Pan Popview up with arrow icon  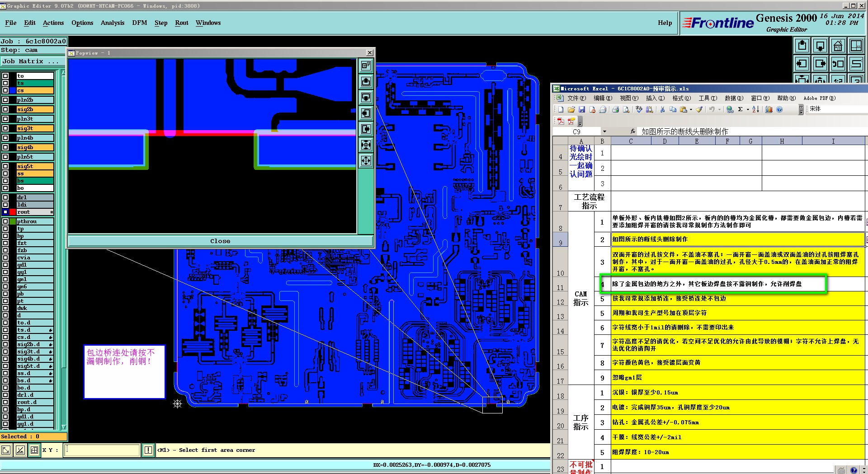point(366,82)
